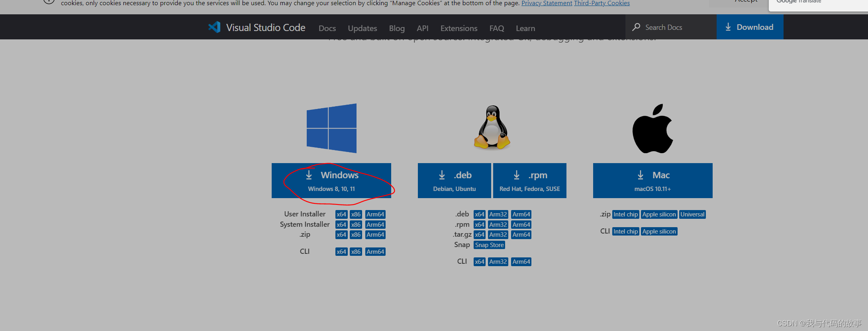Open the Updates page in navbar
The image size is (868, 331).
click(x=362, y=28)
